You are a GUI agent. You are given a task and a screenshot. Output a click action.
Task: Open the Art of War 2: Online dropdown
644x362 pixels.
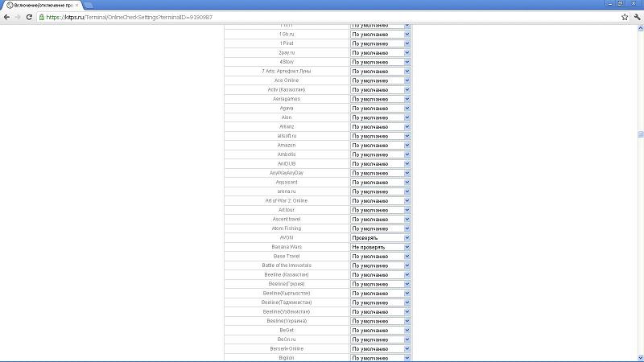(x=380, y=200)
